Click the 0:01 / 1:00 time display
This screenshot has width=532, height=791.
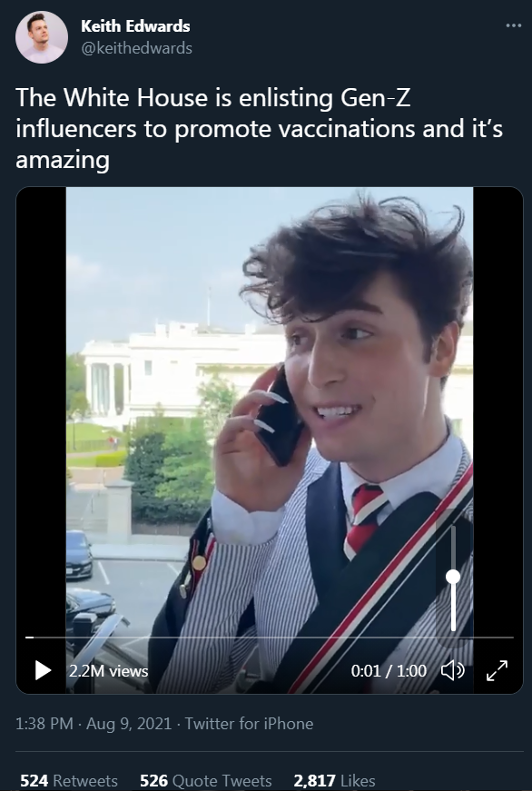pos(389,671)
